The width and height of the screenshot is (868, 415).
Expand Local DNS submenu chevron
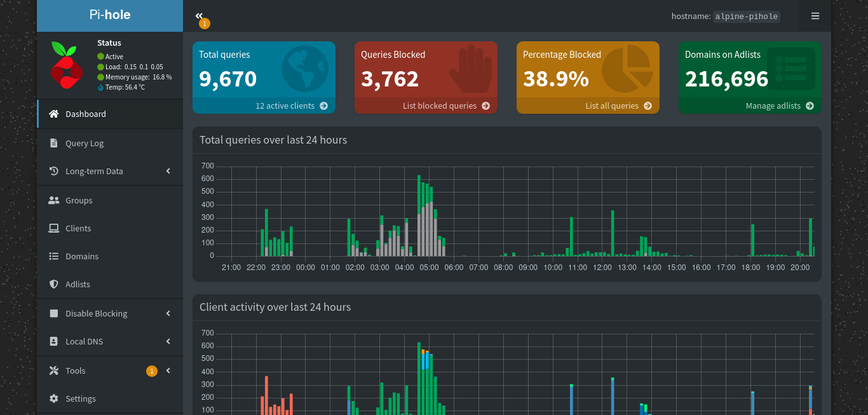coord(168,341)
